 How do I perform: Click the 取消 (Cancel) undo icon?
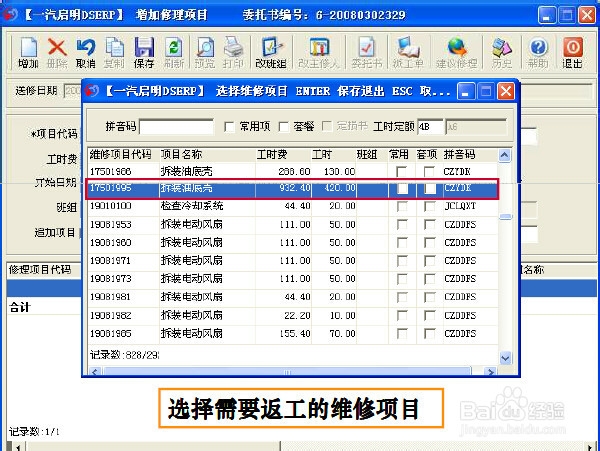[85, 52]
